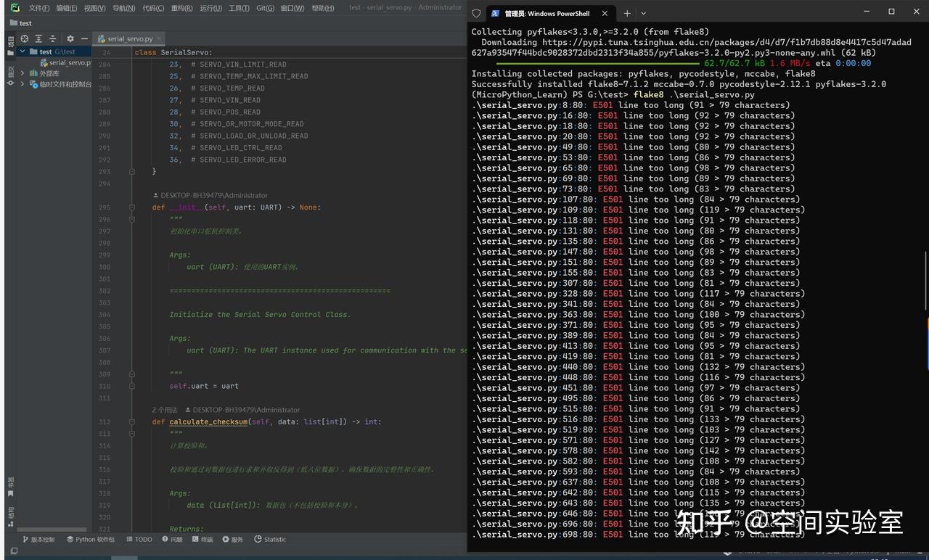Click the 2 个用法 usages hint
Image resolution: width=929 pixels, height=560 pixels.
[165, 410]
